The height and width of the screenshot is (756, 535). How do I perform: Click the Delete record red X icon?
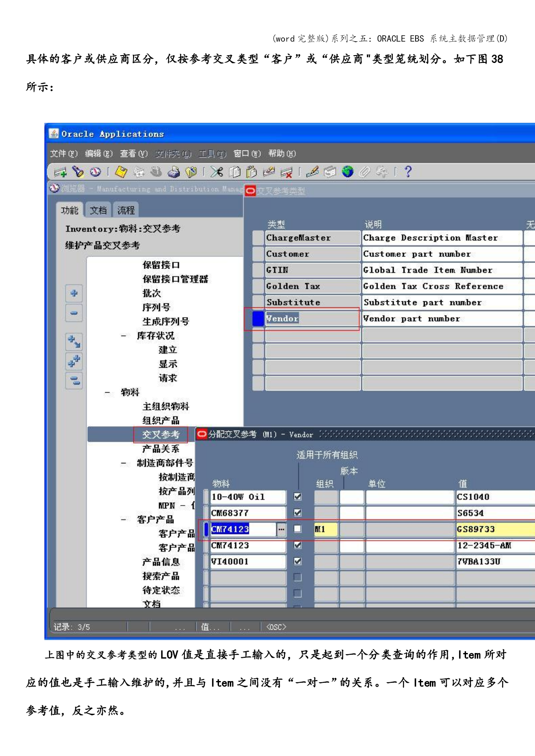pos(286,172)
